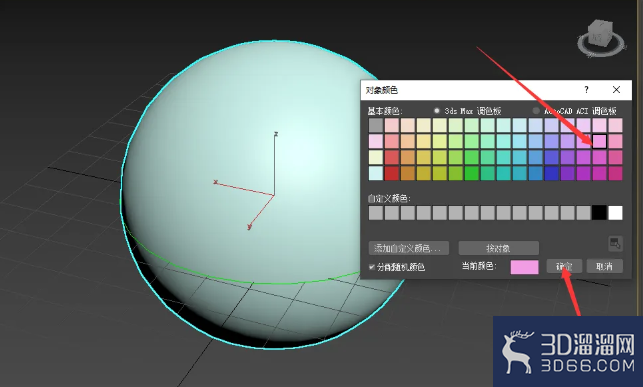643x387 pixels.
Task: Pick the pure green swatch in the bottom palette row
Action: point(472,173)
